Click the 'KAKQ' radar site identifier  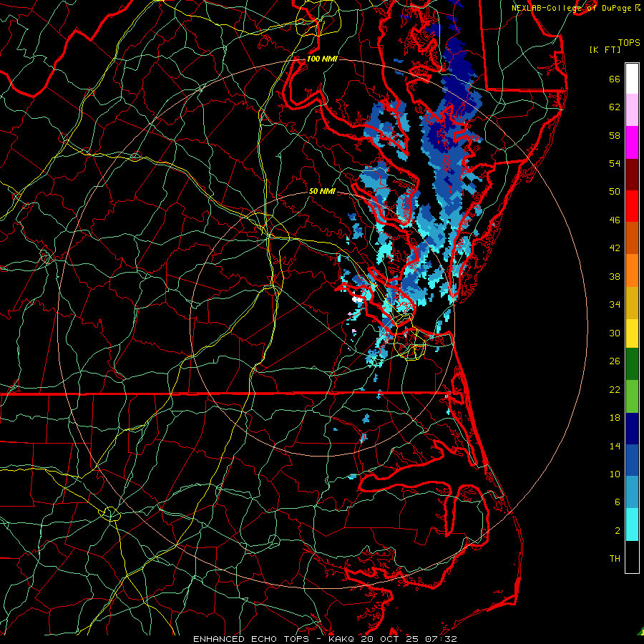[x=342, y=639]
